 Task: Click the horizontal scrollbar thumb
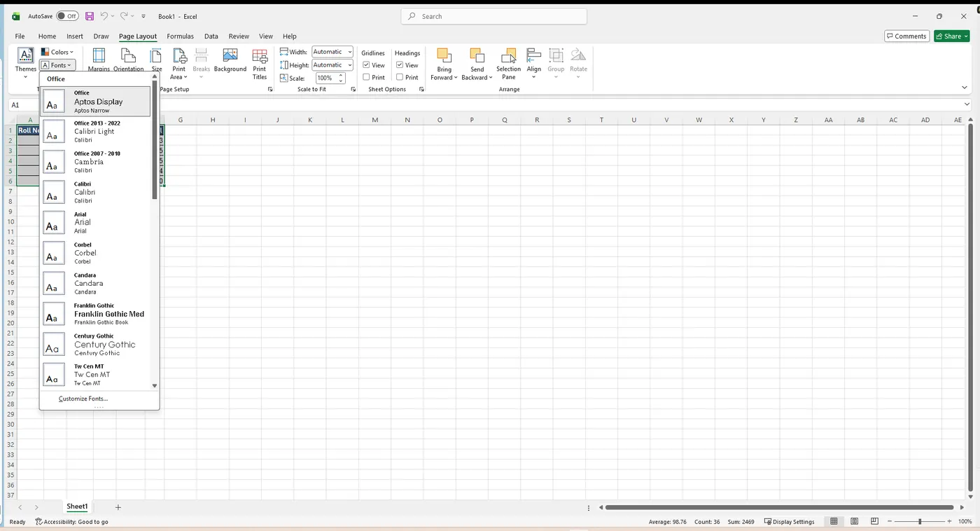tap(780, 507)
